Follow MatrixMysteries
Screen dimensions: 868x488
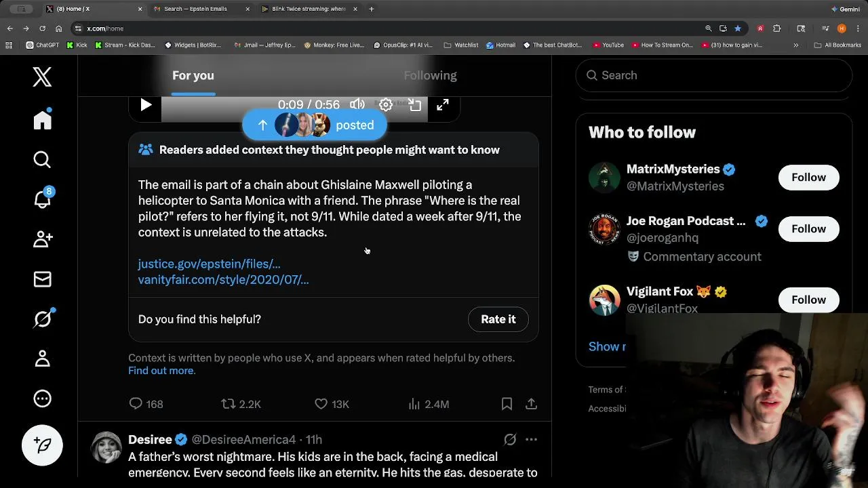(808, 177)
